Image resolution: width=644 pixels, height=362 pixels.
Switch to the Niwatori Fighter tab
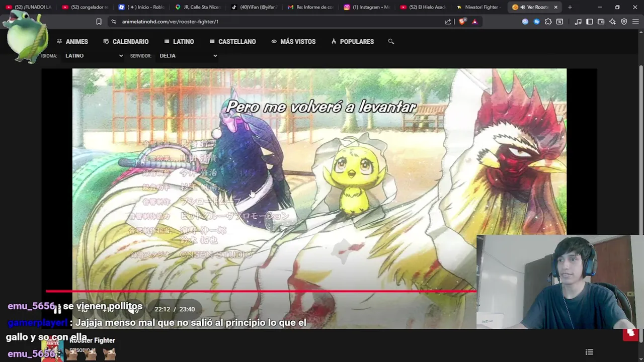point(480,7)
